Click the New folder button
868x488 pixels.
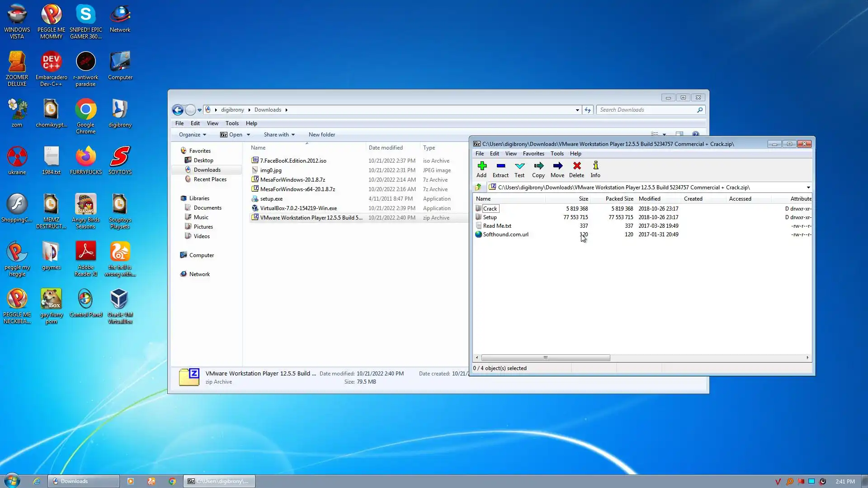click(x=321, y=135)
